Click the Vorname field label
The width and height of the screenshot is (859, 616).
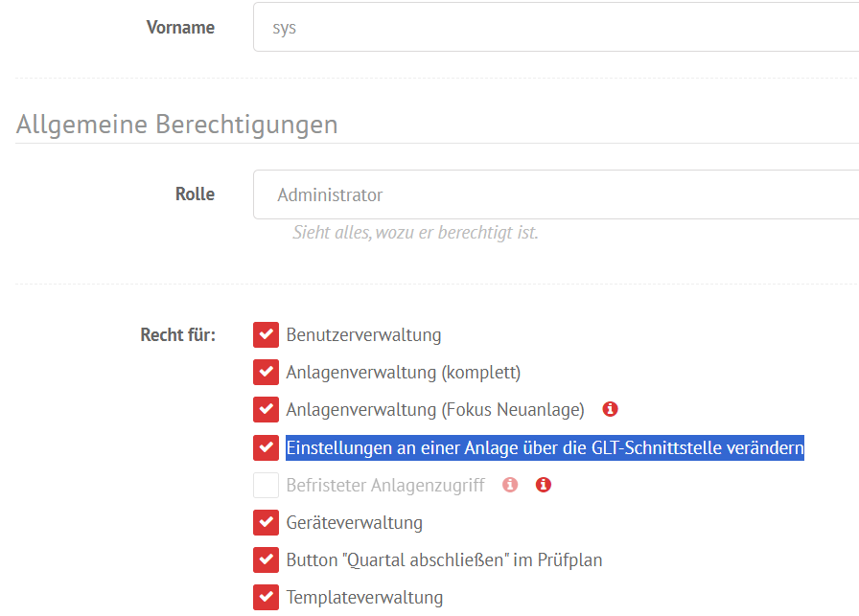point(180,27)
